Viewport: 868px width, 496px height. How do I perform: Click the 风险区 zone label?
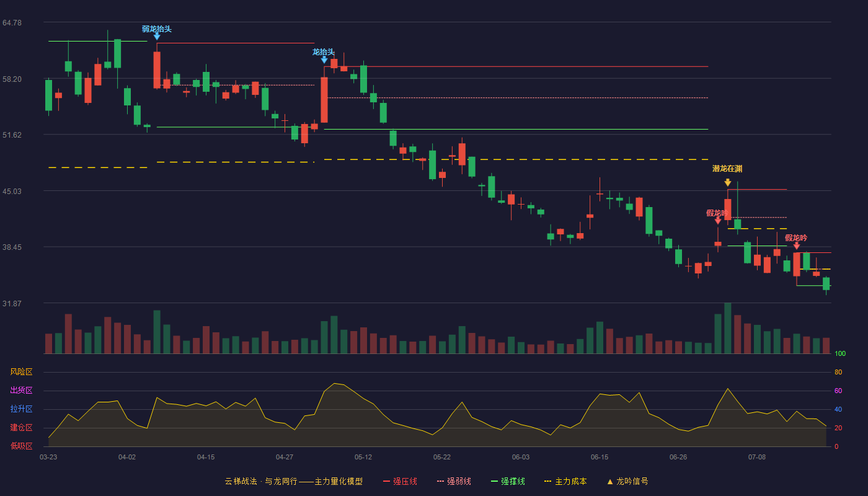(x=21, y=372)
